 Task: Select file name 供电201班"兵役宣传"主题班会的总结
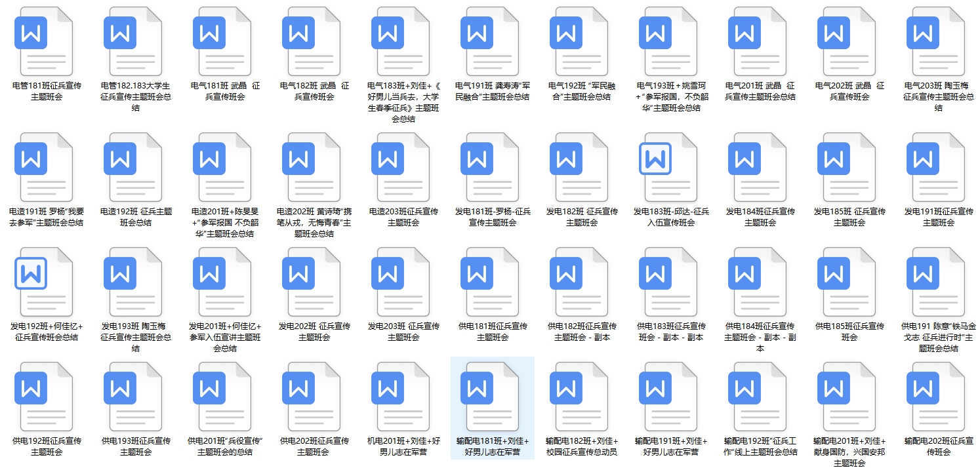pyautogui.click(x=225, y=446)
